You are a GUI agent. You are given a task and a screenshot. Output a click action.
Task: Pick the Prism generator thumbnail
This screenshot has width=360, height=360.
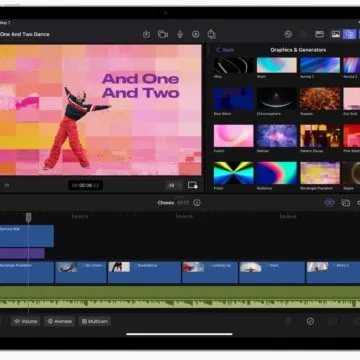(233, 173)
